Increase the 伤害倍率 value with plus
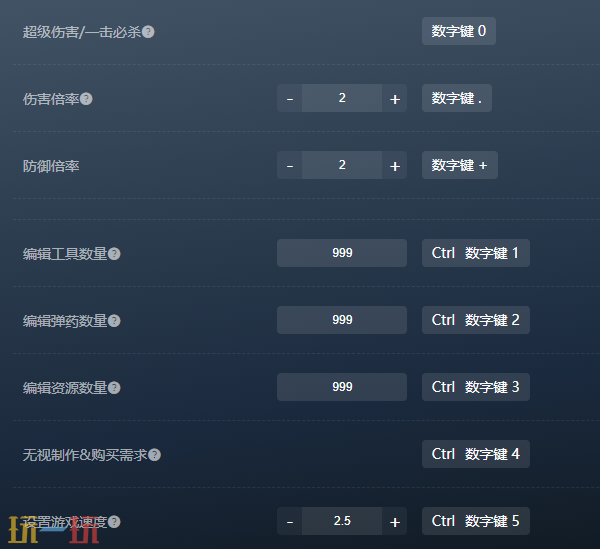The image size is (600, 549). tap(395, 98)
